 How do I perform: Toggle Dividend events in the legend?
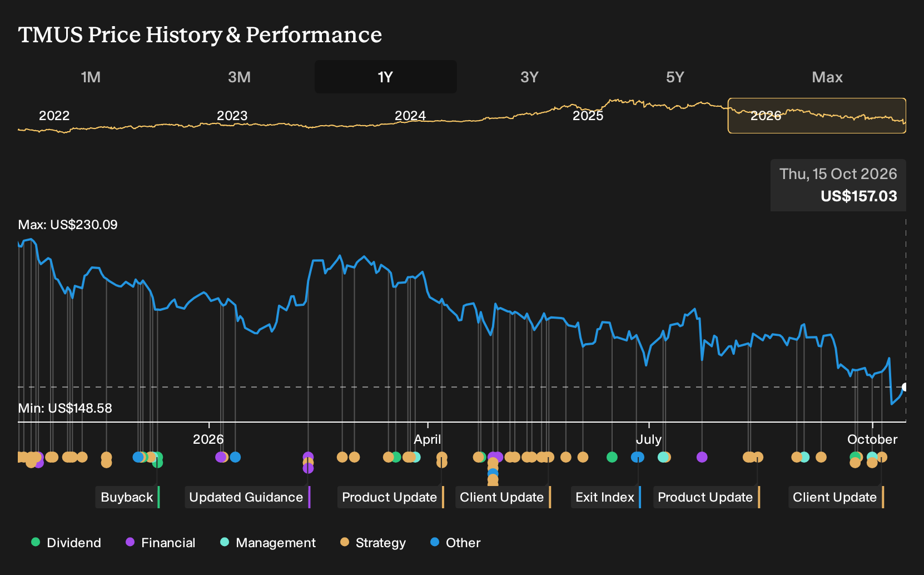66,542
